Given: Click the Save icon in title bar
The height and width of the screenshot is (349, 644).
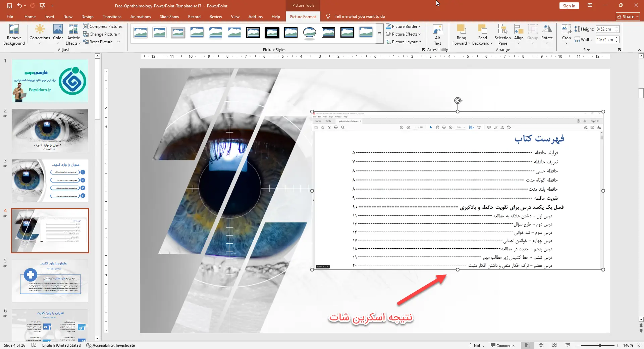Looking at the screenshot, I should (x=10, y=6).
